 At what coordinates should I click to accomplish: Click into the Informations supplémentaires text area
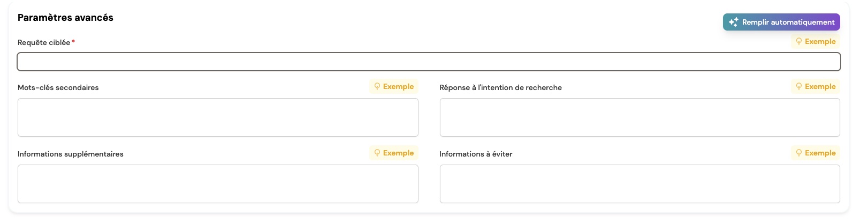218,184
